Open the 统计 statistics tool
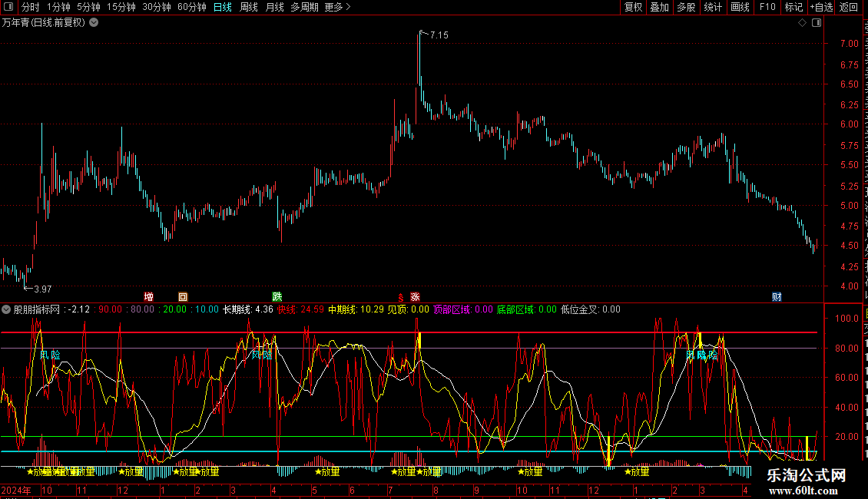 coord(712,7)
